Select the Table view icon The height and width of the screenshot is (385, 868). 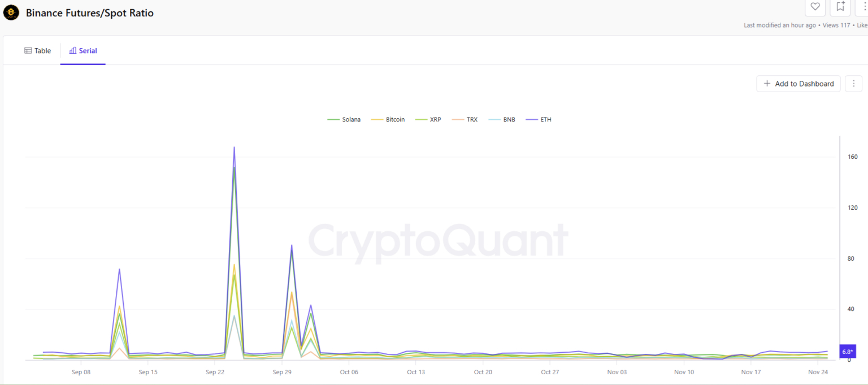coord(28,50)
